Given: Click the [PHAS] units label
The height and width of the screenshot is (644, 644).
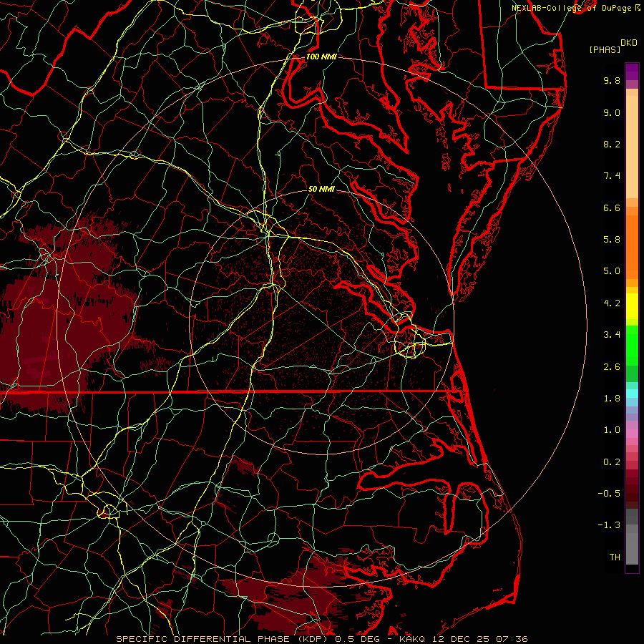Looking at the screenshot, I should pos(605,50).
